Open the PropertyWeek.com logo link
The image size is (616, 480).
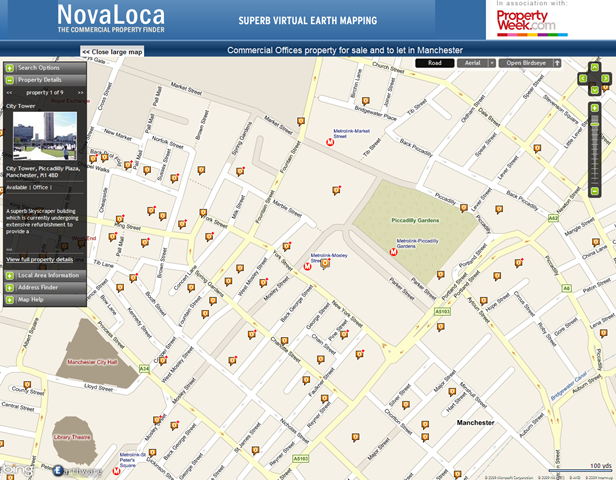point(532,22)
